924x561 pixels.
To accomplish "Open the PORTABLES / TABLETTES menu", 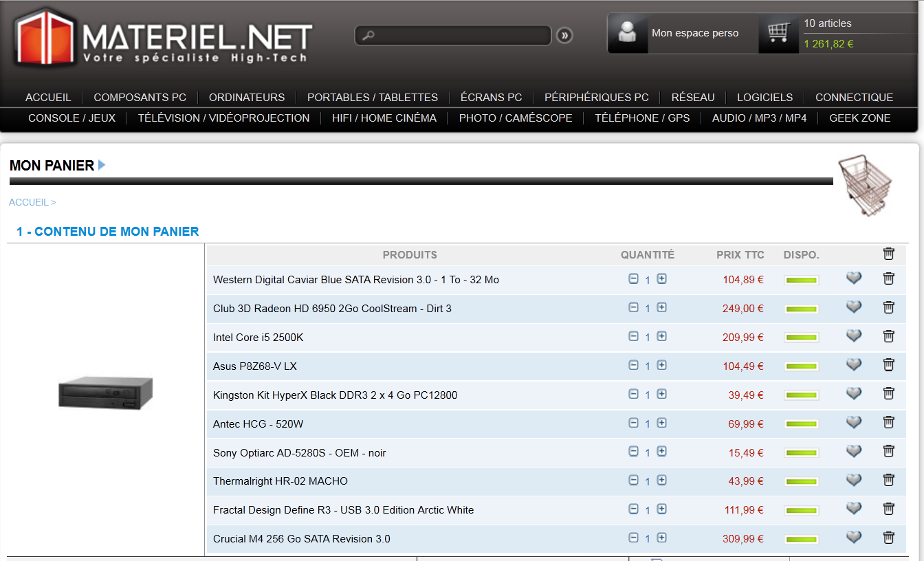I will point(372,98).
